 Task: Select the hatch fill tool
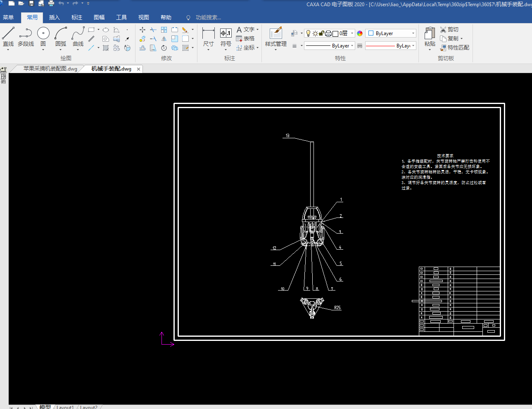(x=106, y=48)
